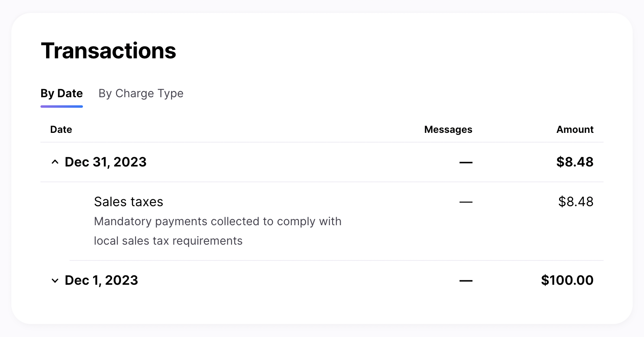The height and width of the screenshot is (337, 644).
Task: Click the Sales taxes description text
Action: point(218,231)
